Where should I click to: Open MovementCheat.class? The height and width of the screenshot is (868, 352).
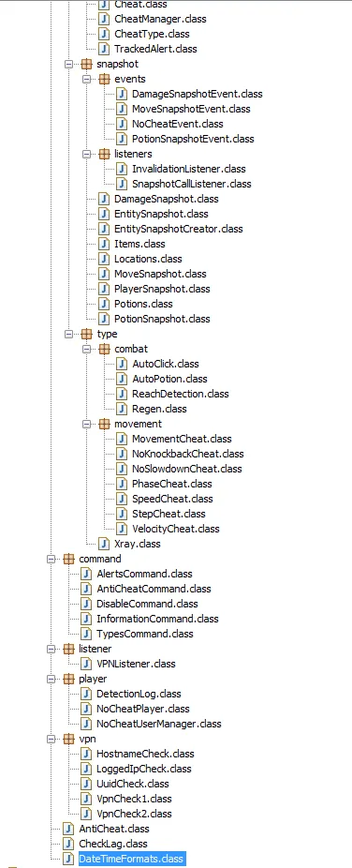(x=182, y=439)
